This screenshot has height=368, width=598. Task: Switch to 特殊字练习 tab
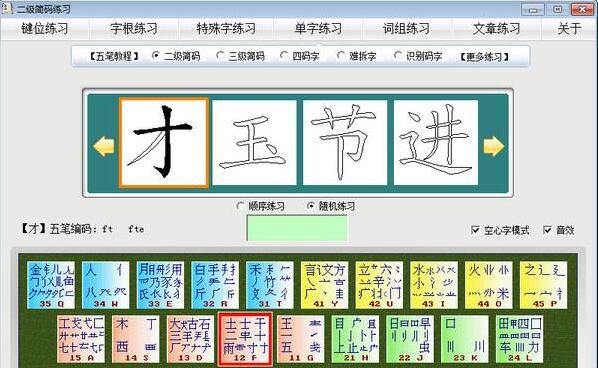[226, 29]
